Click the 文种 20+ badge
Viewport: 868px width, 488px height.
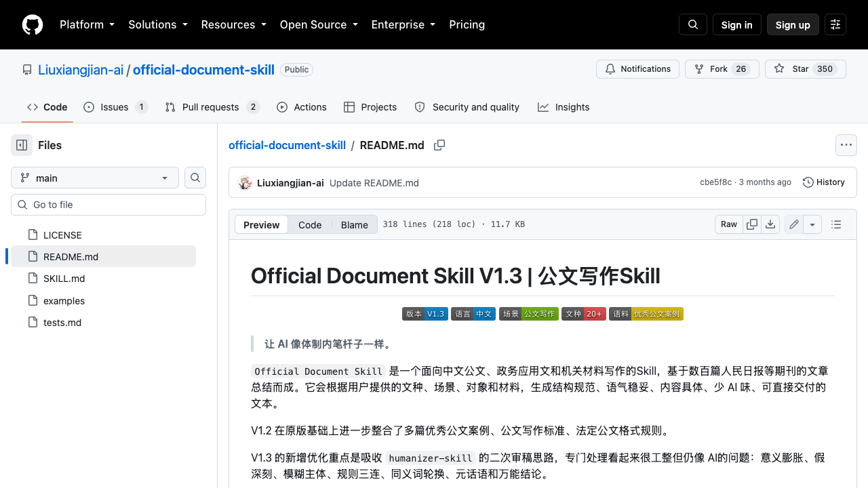click(584, 314)
